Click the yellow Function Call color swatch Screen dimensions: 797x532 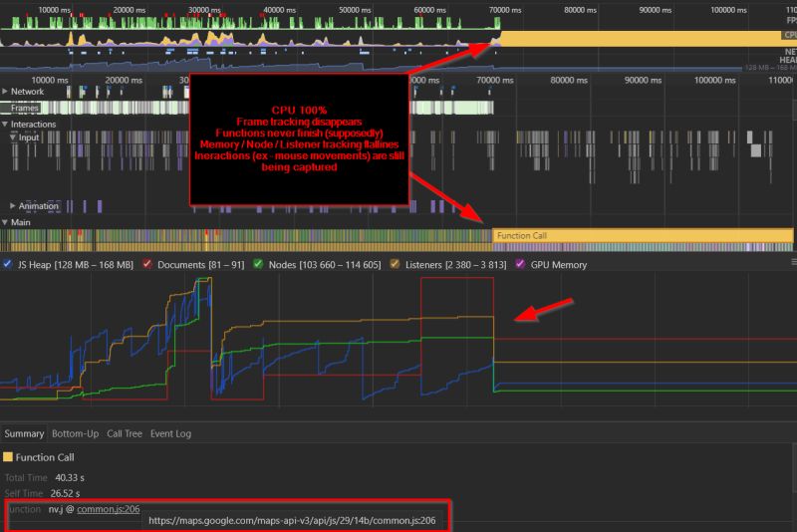click(x=8, y=457)
